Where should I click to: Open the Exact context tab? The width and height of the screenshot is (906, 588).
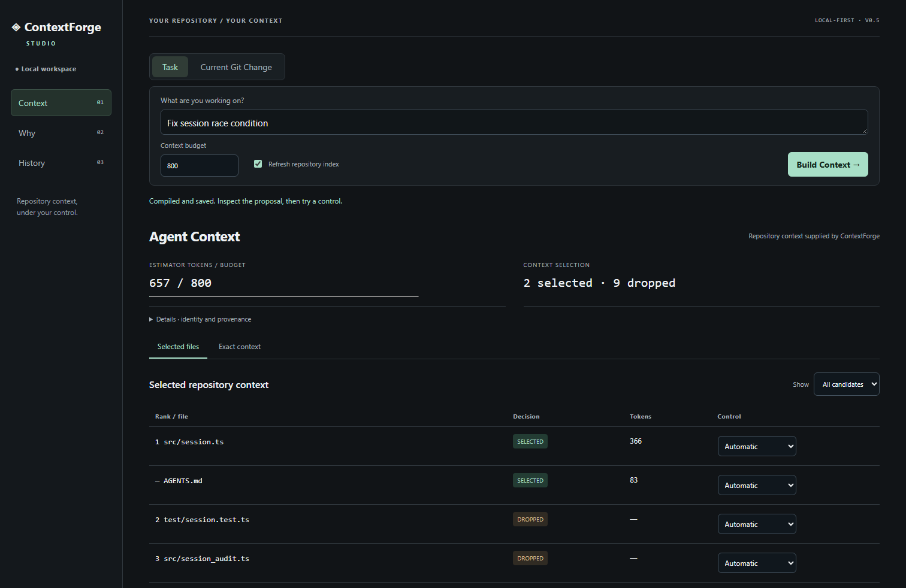click(x=240, y=347)
